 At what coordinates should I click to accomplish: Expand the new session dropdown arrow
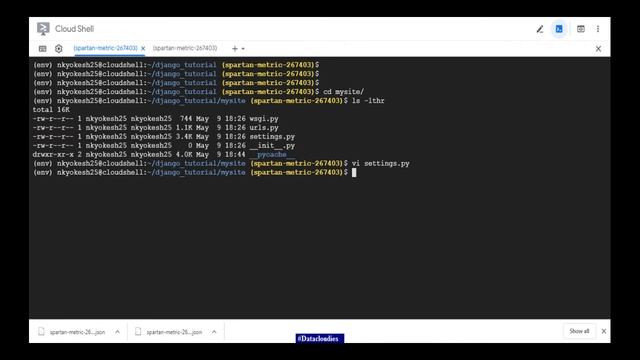pos(243,49)
